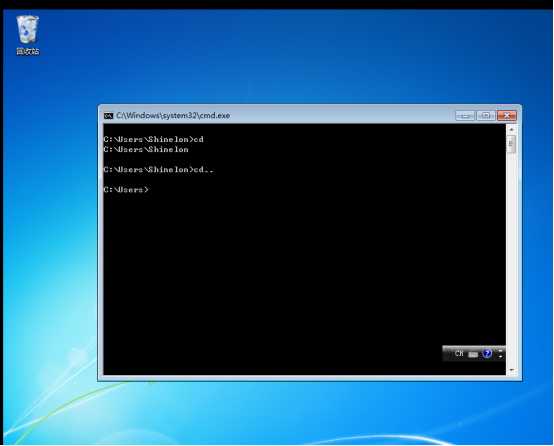Screen dimensions: 554x446
Task: Click the line 'C:\Users\Shinelon>cd..'
Action: [x=159, y=170]
